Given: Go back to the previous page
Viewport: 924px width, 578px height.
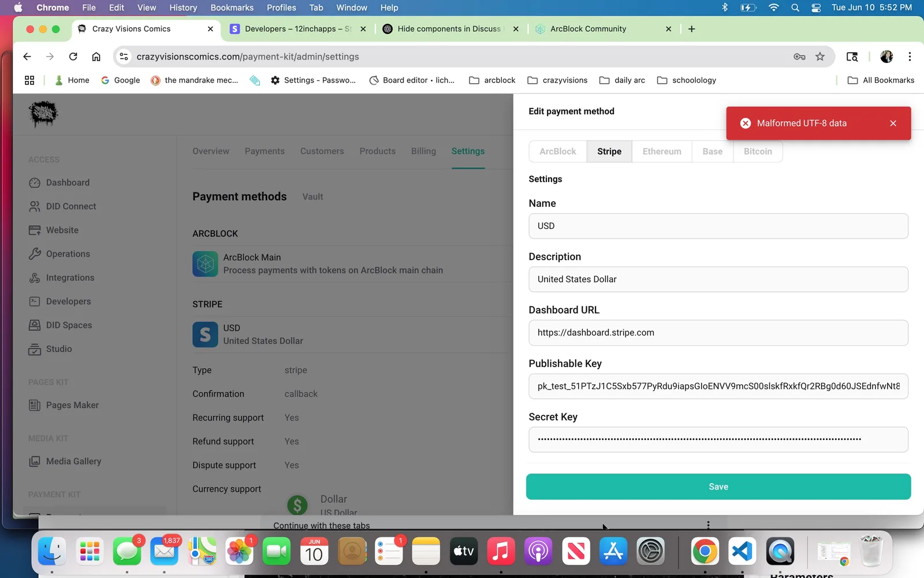Looking at the screenshot, I should 27,57.
